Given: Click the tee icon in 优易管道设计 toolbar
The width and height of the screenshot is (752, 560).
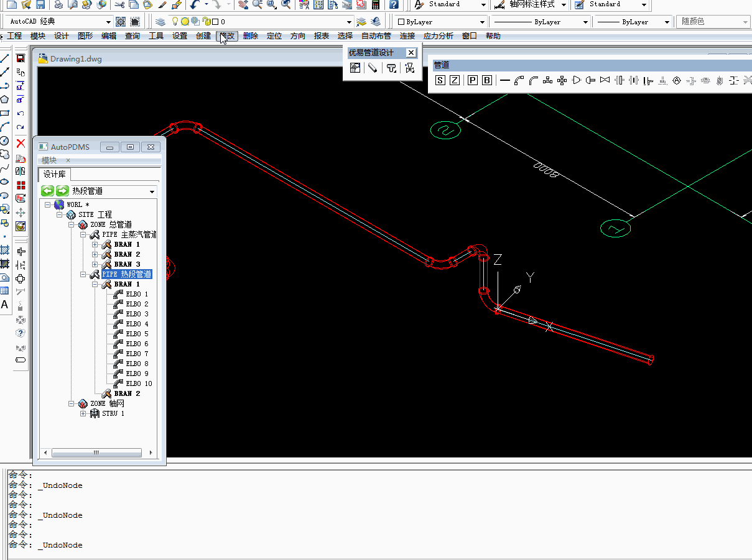Looking at the screenshot, I should (391, 68).
